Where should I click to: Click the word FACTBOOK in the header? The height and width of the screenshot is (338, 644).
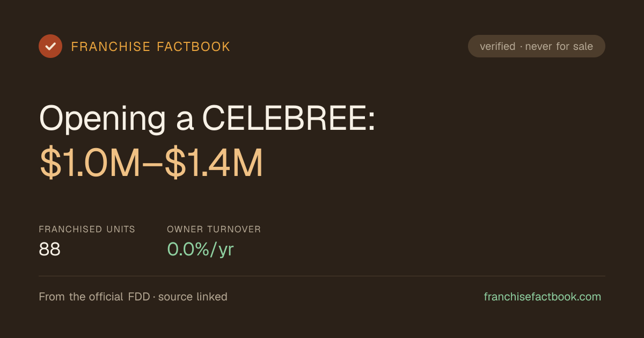(x=194, y=47)
